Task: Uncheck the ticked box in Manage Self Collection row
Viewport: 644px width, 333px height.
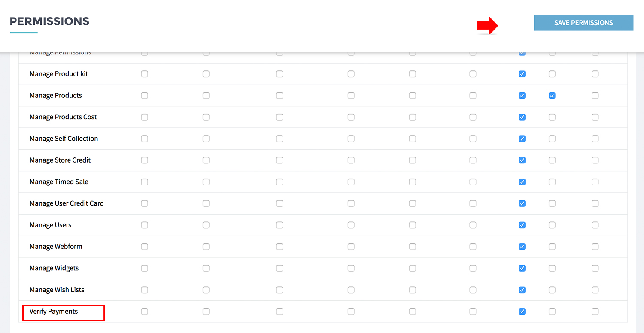Action: click(522, 139)
